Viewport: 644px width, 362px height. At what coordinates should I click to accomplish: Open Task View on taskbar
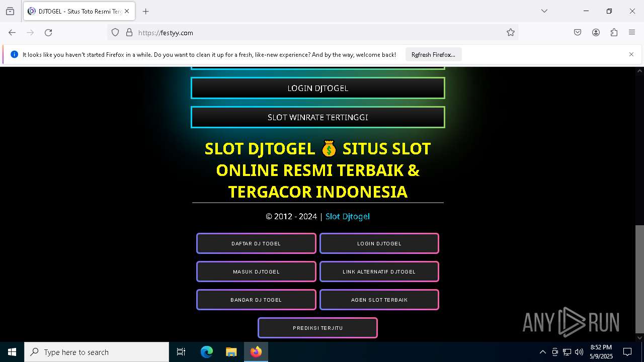[181, 352]
